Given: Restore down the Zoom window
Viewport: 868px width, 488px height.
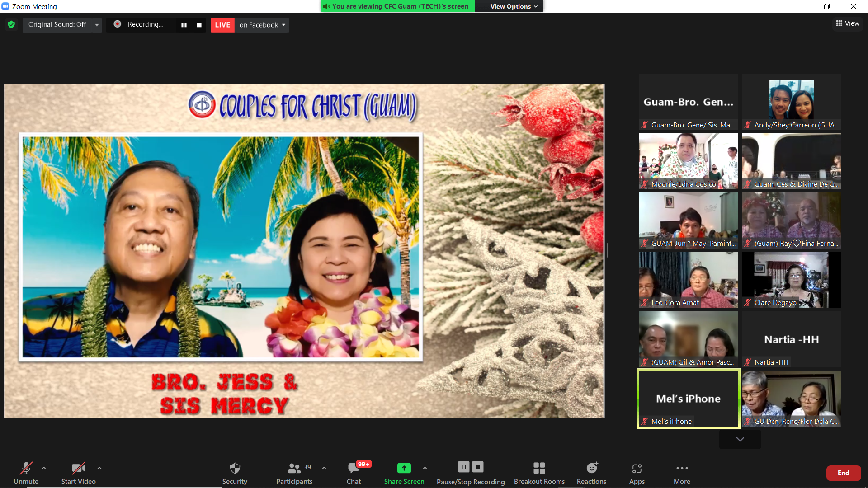Looking at the screenshot, I should point(827,6).
